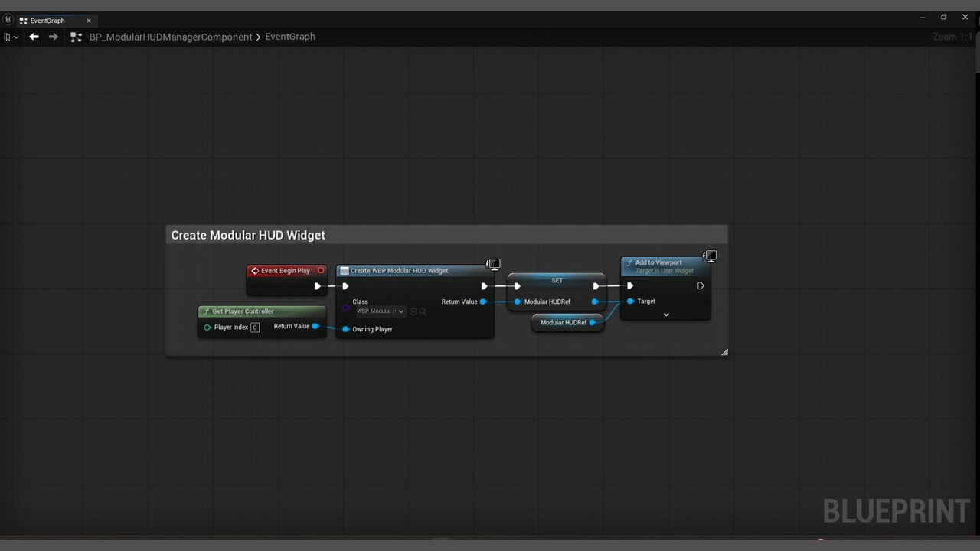Click the Create Widget Return Value output pin
980x551 pixels.
pyautogui.click(x=483, y=302)
